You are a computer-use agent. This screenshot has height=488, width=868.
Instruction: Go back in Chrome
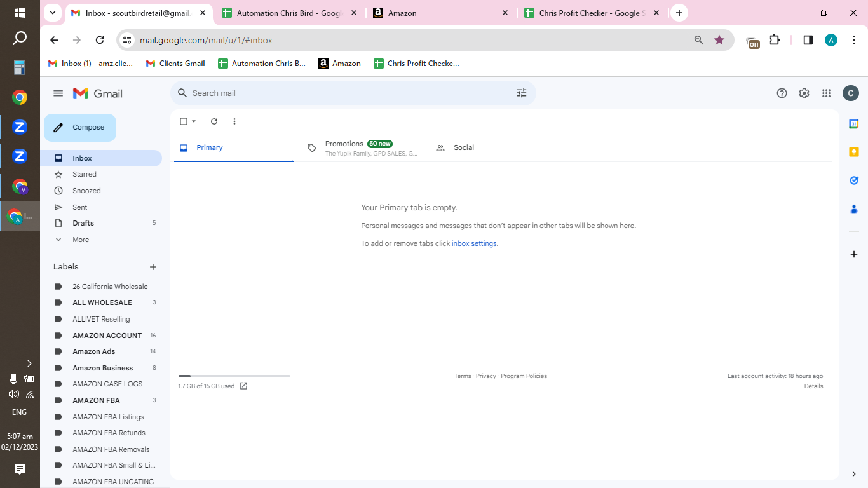[x=54, y=40]
